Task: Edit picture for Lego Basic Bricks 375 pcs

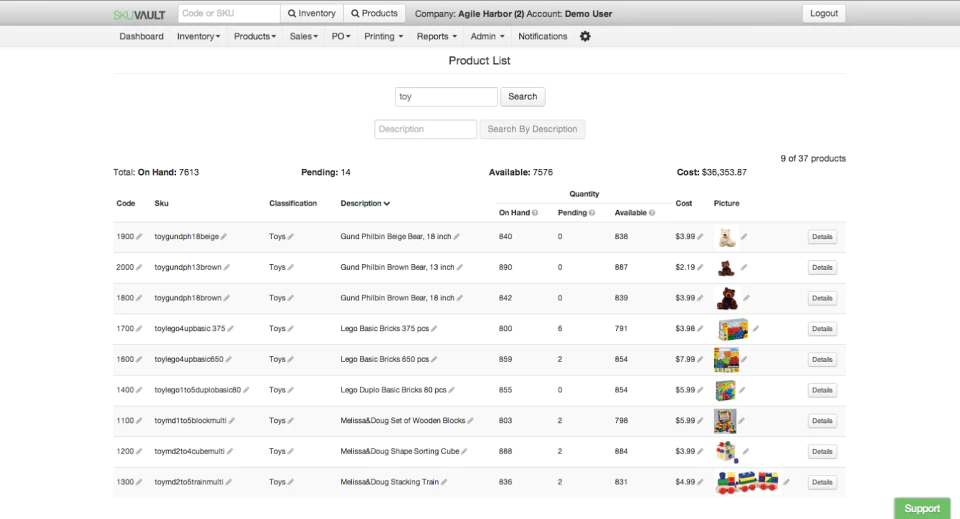Action: [756, 329]
